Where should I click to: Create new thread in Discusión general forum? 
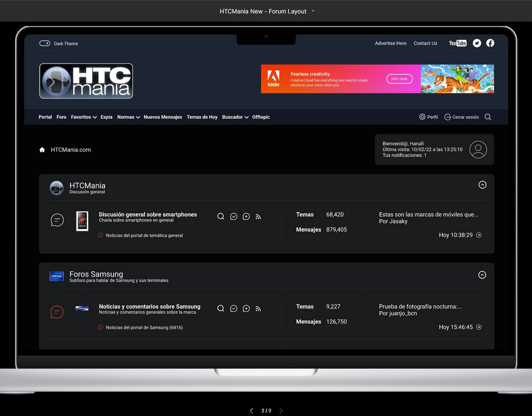[246, 216]
